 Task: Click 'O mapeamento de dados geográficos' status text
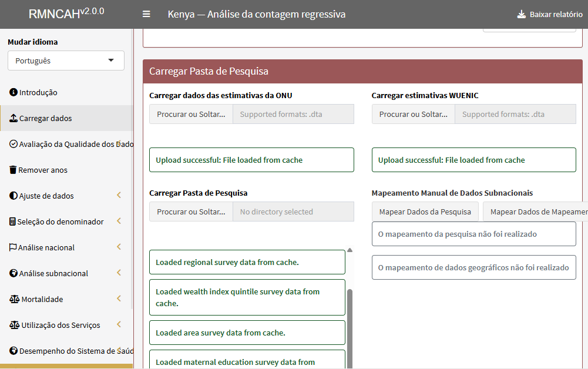point(473,267)
